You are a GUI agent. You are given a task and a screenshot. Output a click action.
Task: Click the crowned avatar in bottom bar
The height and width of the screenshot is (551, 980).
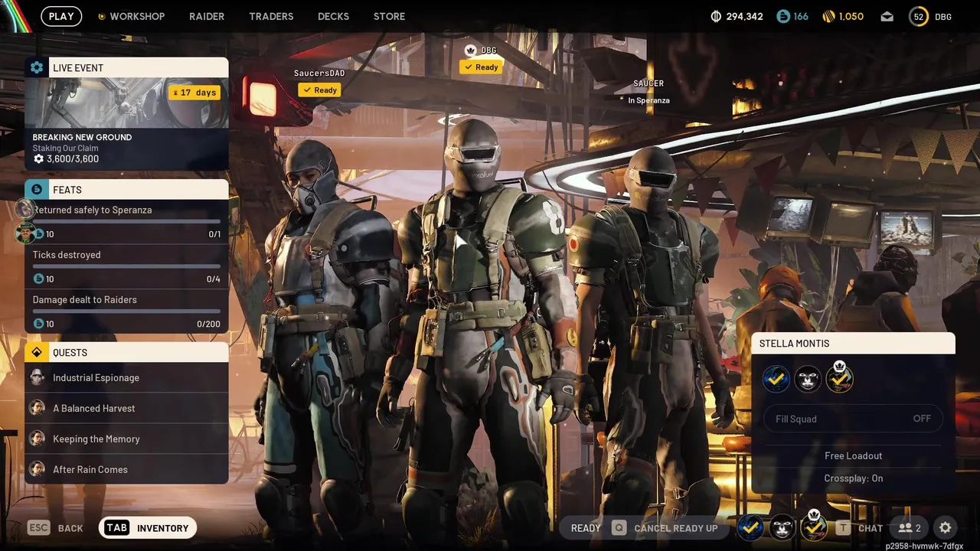point(813,527)
